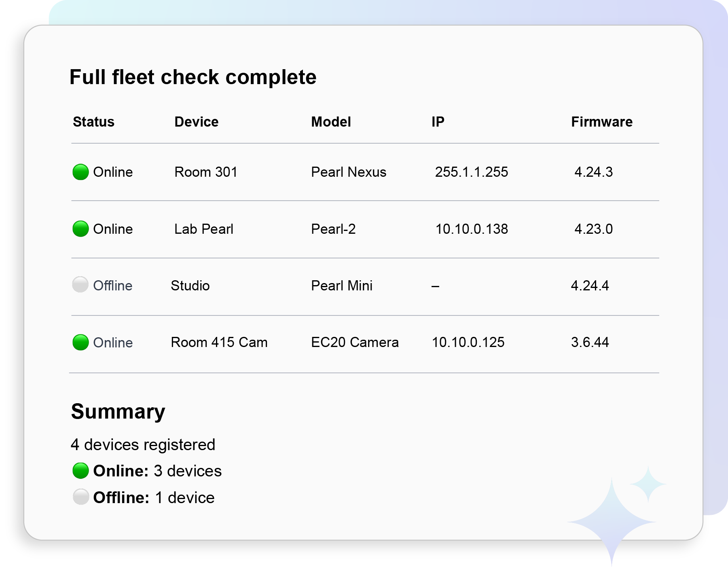Click the Offline: 1 device summary text
The image size is (728, 567).
coord(154,497)
